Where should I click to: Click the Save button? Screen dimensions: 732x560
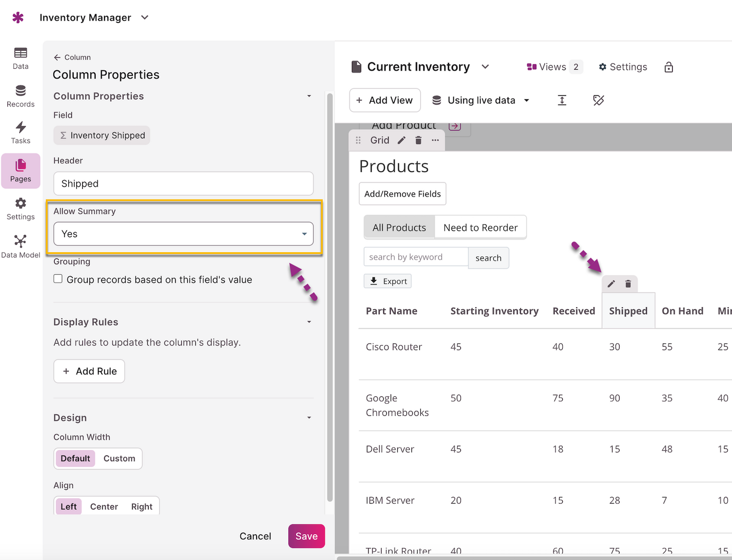pos(306,536)
